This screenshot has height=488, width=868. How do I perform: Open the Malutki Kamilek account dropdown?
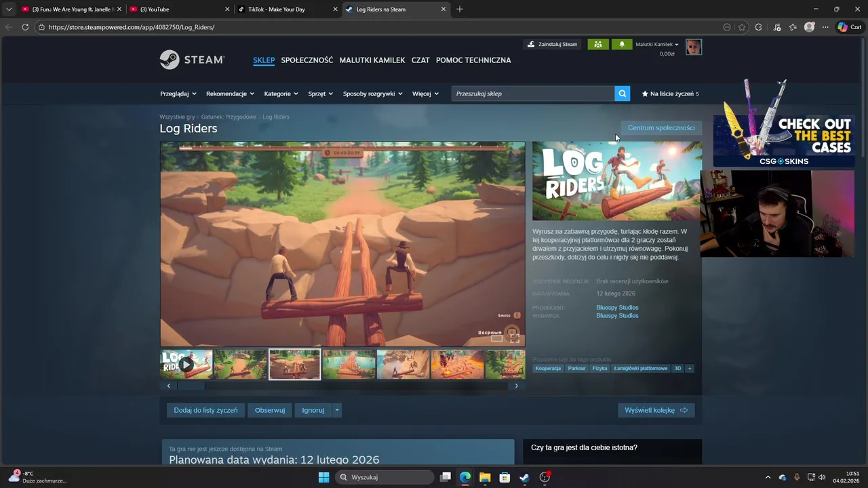[656, 44]
